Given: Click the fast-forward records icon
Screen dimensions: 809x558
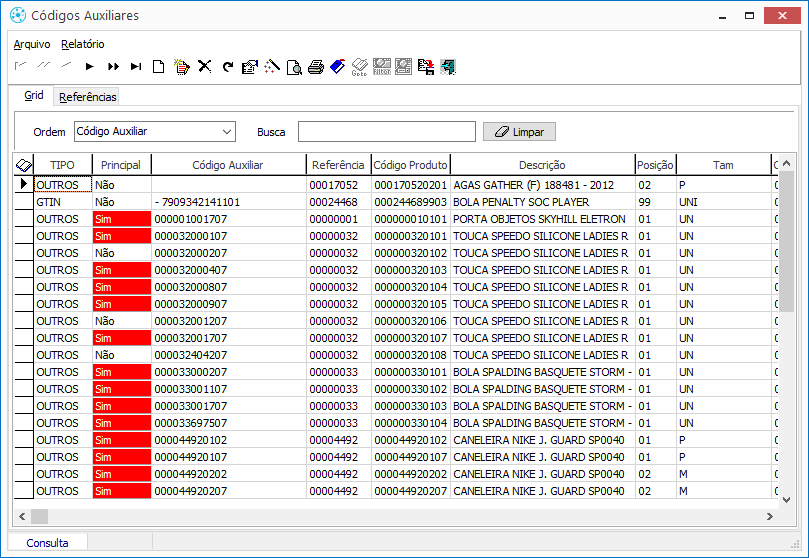Looking at the screenshot, I should 113,66.
